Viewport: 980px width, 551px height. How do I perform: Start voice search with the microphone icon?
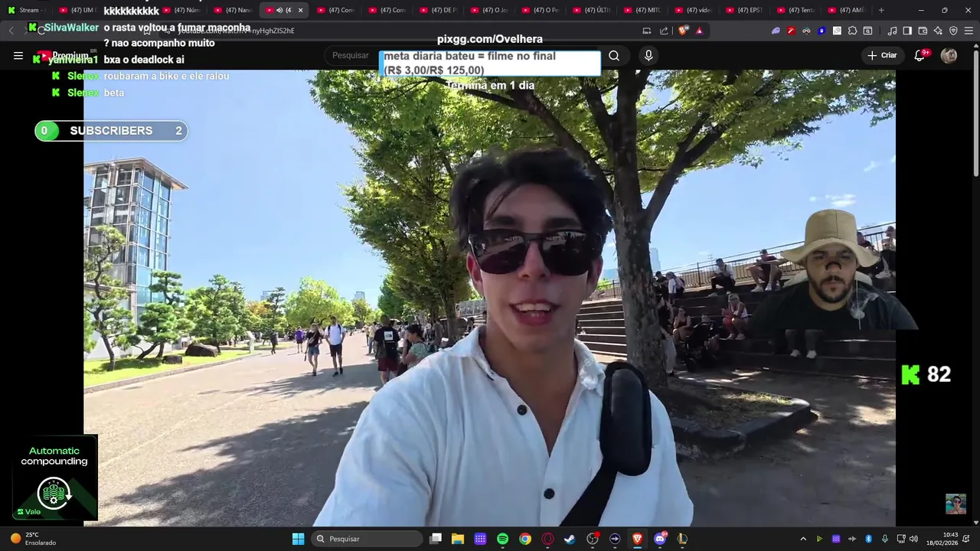[648, 55]
